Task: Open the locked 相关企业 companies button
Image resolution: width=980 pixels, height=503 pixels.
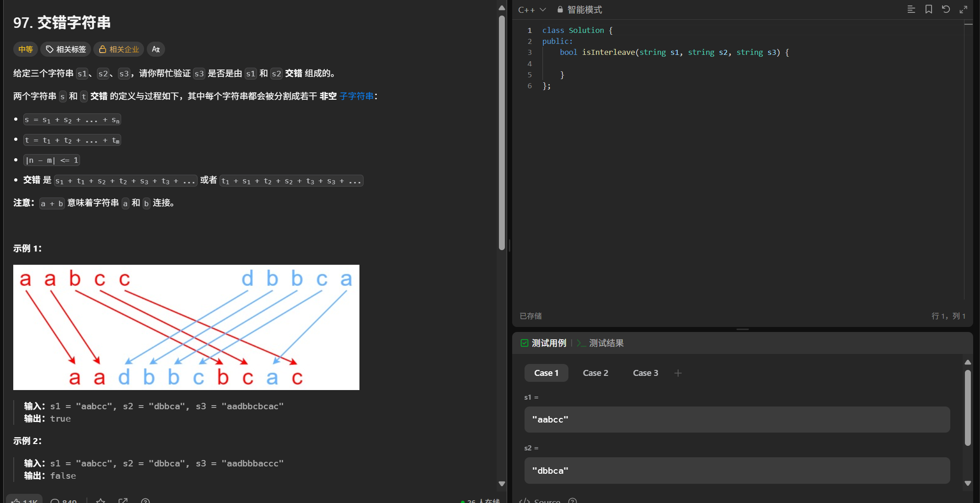Action: 119,49
